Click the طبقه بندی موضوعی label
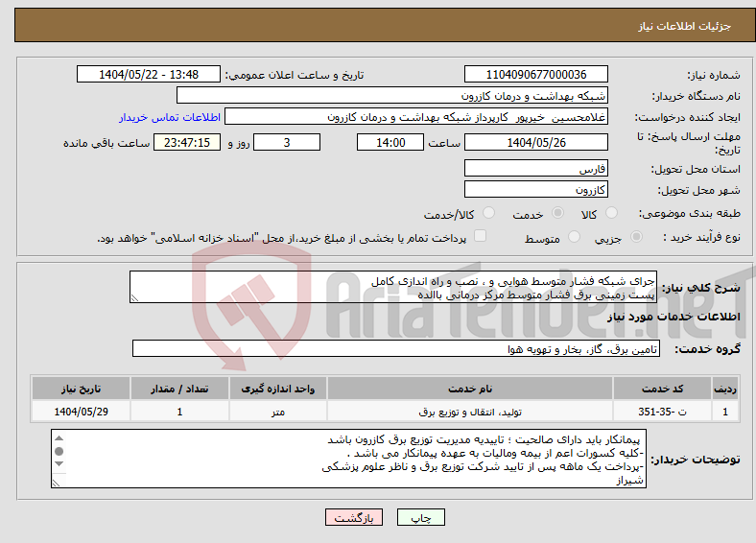Viewport: 756px width, 543px height. click(x=690, y=213)
